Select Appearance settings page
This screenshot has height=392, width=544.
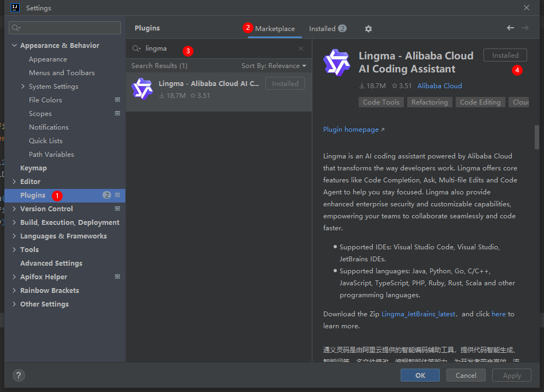[x=48, y=59]
